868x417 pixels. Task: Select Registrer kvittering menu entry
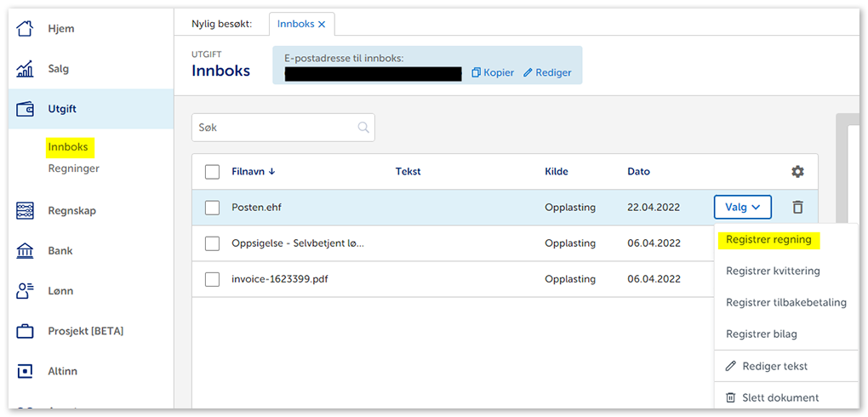coord(773,271)
